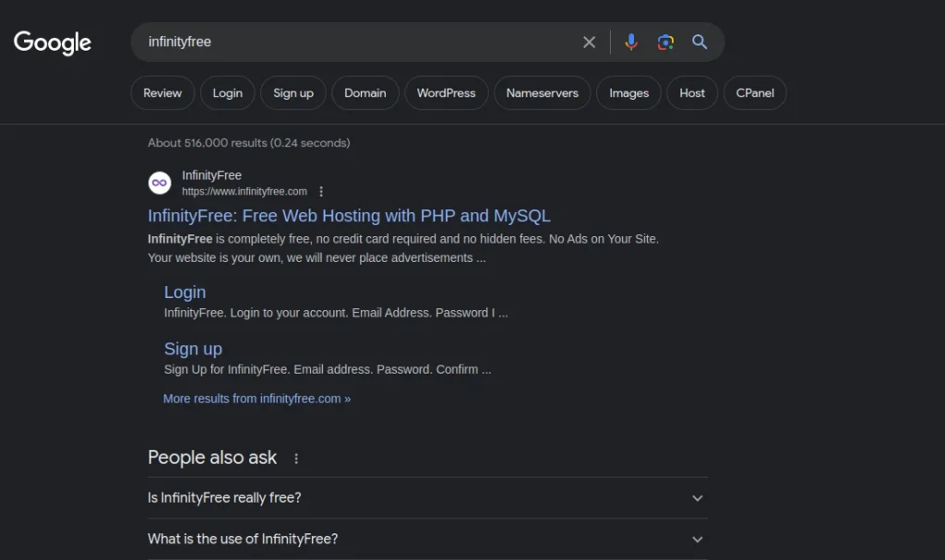945x560 pixels.
Task: Click the "People also ask" heading
Action: point(212,458)
